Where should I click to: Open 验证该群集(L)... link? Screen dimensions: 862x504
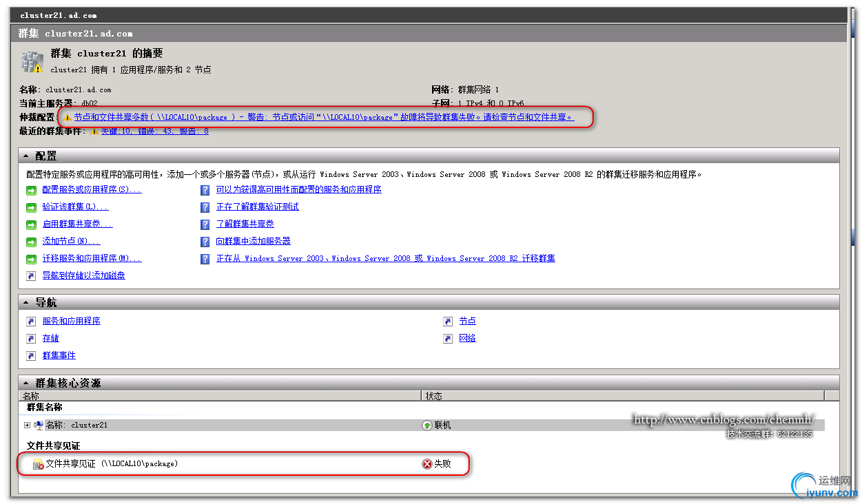(75, 207)
